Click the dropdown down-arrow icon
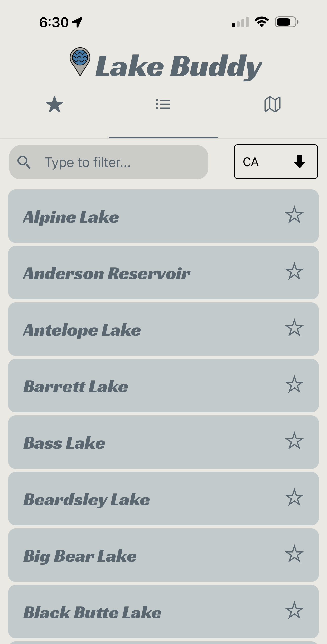This screenshot has height=644, width=327. click(300, 162)
